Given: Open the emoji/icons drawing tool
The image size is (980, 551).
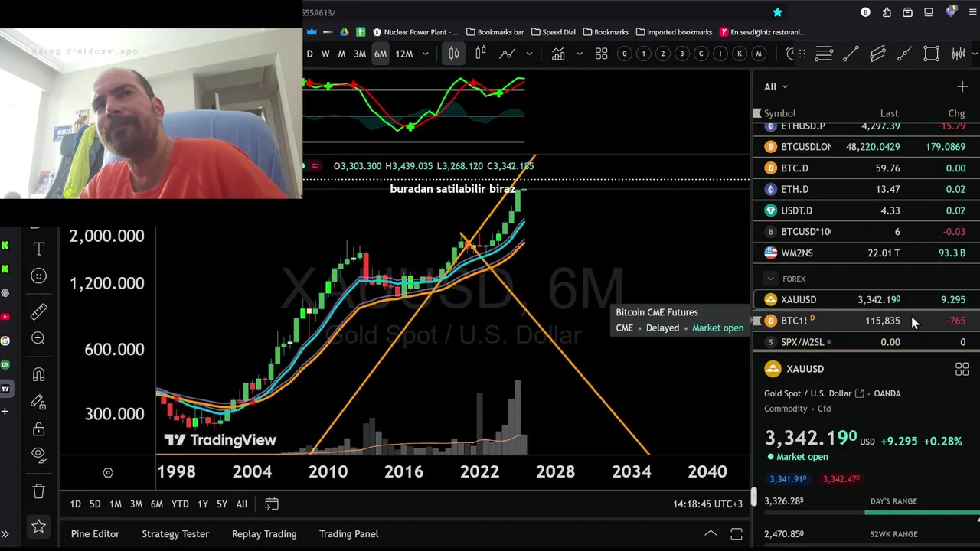Looking at the screenshot, I should point(38,275).
